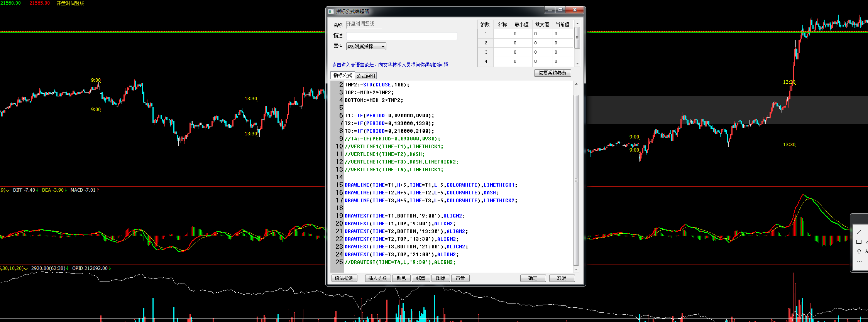Image resolution: width=868 pixels, height=322 pixels.
Task: Click the 语法检测 button
Action: 344,278
